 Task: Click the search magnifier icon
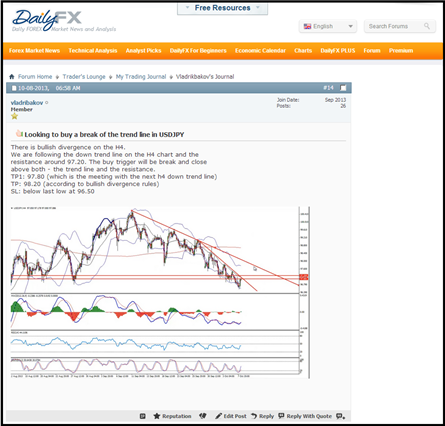click(427, 26)
